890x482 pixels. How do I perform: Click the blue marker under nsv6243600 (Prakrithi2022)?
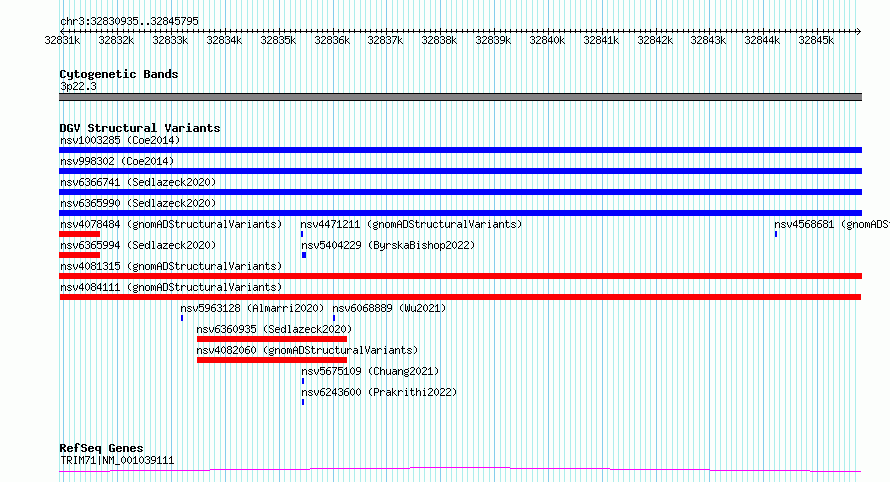click(x=303, y=402)
